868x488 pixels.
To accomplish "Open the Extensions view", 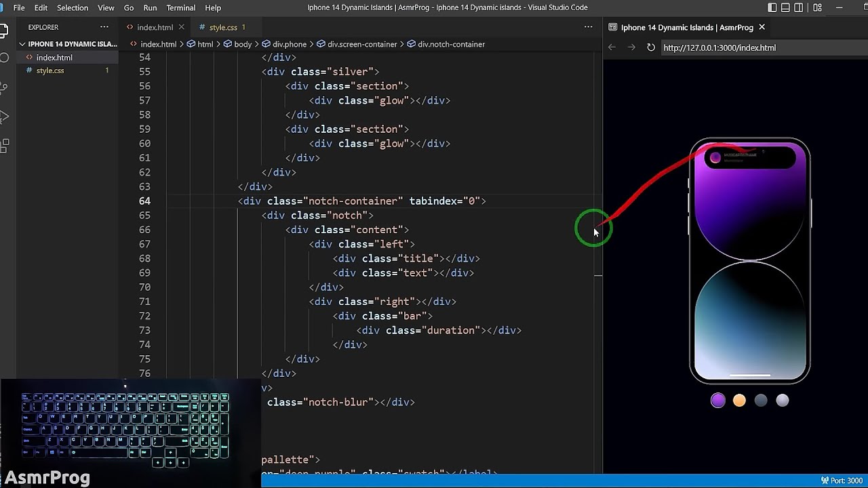I will click(x=3, y=146).
